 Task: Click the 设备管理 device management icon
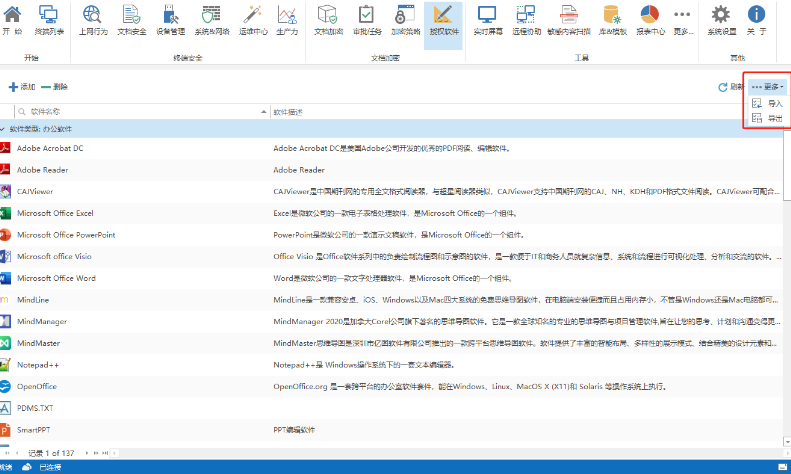[170, 19]
